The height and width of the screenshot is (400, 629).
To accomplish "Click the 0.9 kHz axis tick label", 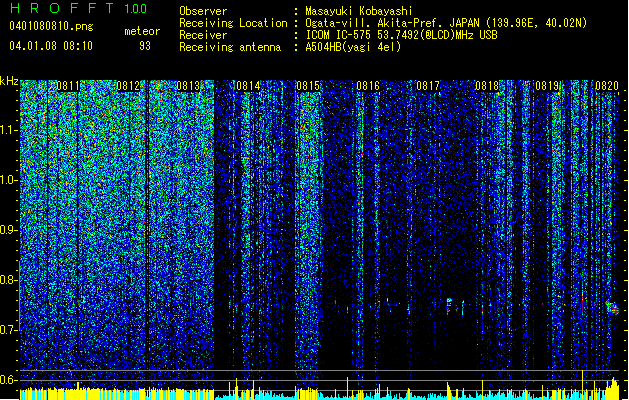I will pyautogui.click(x=9, y=230).
